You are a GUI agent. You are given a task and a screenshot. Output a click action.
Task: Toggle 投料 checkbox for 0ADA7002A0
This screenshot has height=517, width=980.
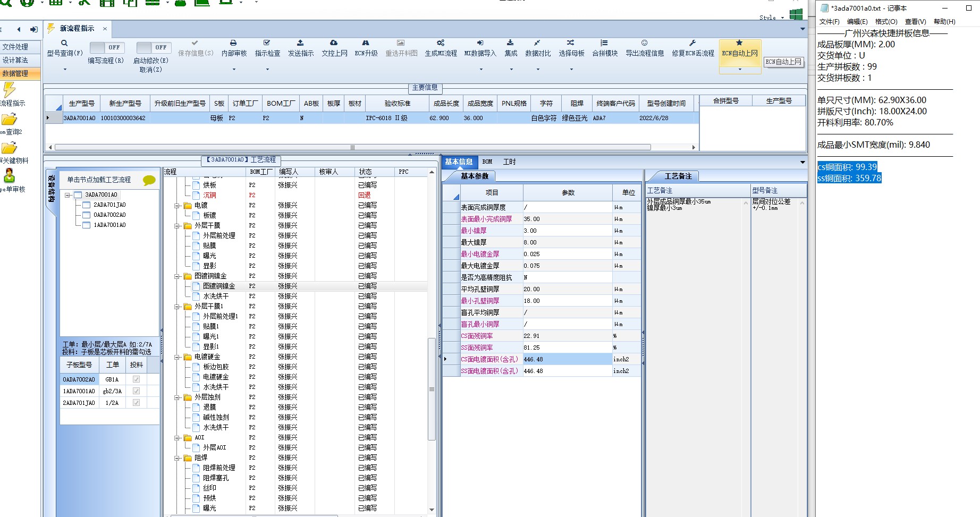[136, 379]
